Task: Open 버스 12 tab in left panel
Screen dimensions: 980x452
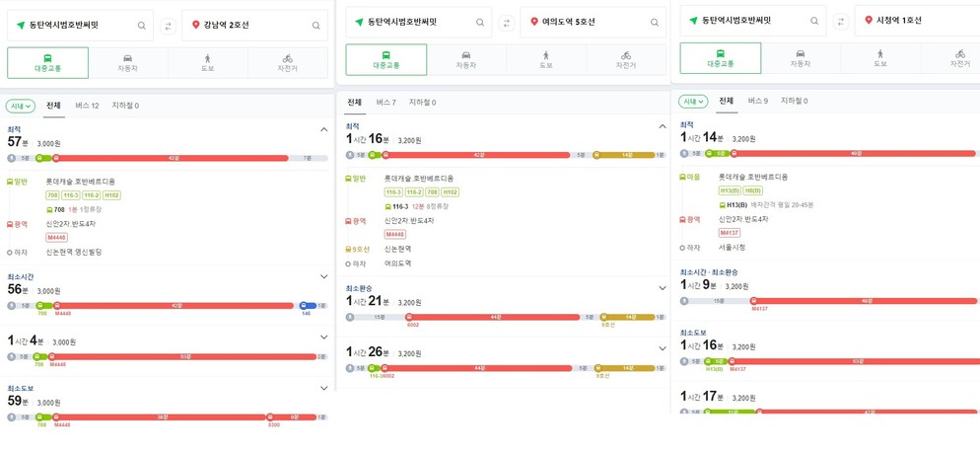Action: (x=87, y=106)
